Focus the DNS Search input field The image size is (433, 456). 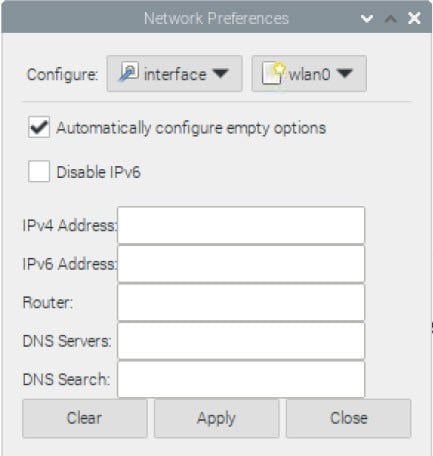(x=241, y=379)
